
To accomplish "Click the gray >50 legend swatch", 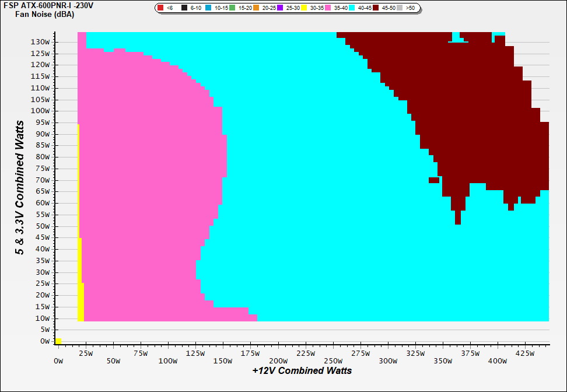I will pyautogui.click(x=401, y=8).
